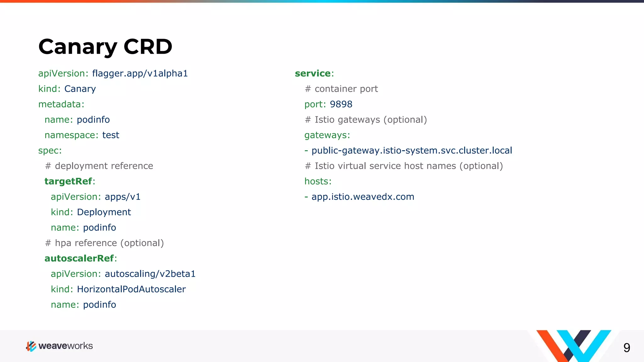The width and height of the screenshot is (644, 362).
Task: Click the 'gateways:' key
Action: [x=327, y=135]
